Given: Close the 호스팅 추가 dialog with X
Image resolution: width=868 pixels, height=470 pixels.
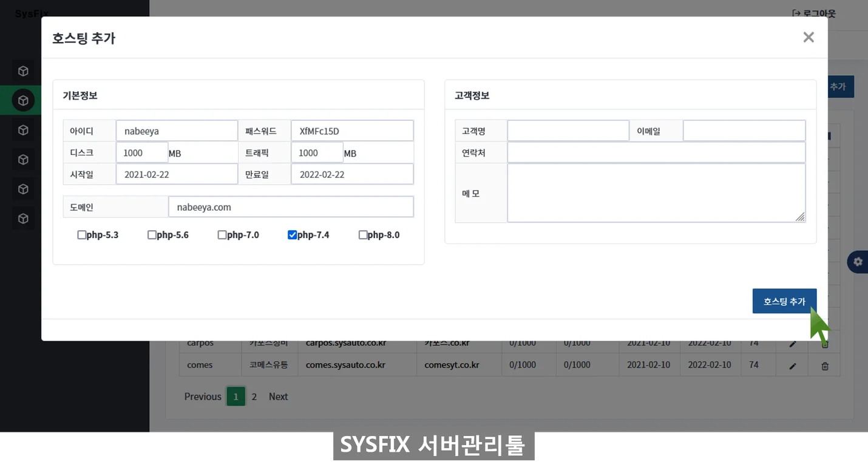Looking at the screenshot, I should click(x=809, y=37).
